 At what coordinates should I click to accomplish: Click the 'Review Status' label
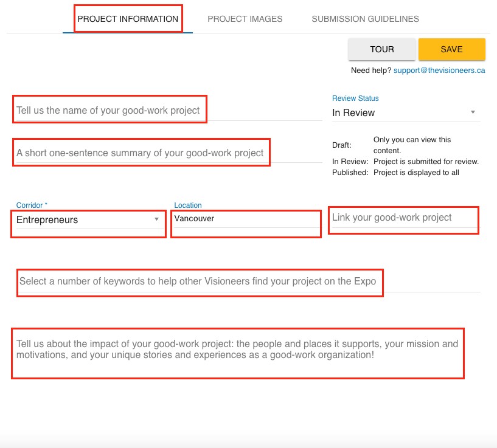tap(355, 98)
